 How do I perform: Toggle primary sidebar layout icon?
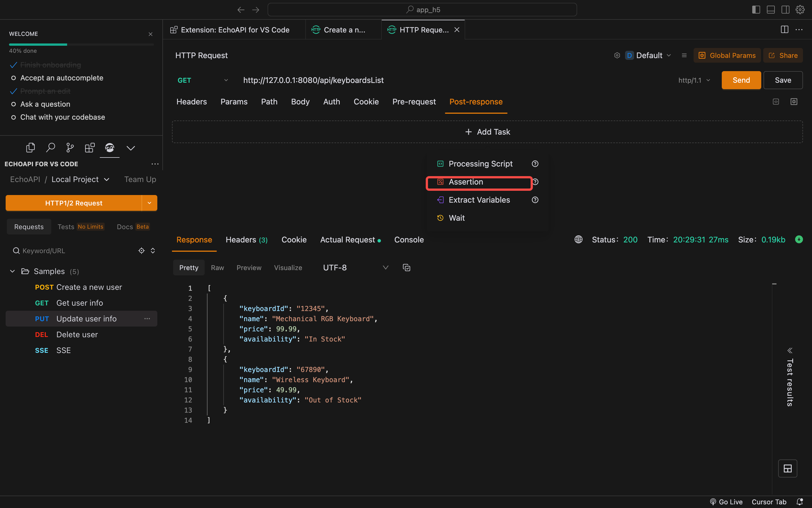pyautogui.click(x=756, y=10)
